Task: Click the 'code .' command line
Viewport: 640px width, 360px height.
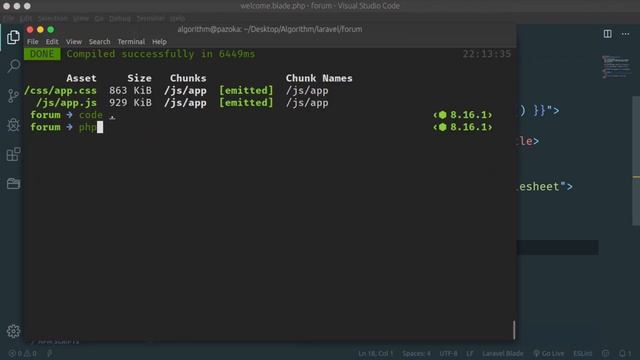Action: coord(97,115)
